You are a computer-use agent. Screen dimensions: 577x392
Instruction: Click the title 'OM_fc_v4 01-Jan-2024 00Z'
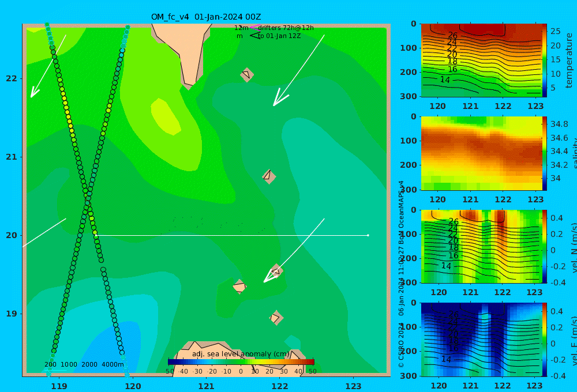206,17
